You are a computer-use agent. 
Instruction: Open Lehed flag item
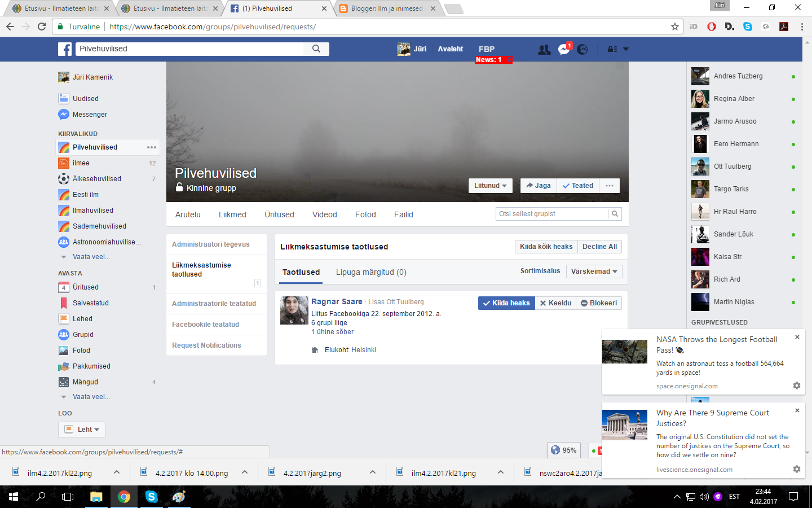82,319
